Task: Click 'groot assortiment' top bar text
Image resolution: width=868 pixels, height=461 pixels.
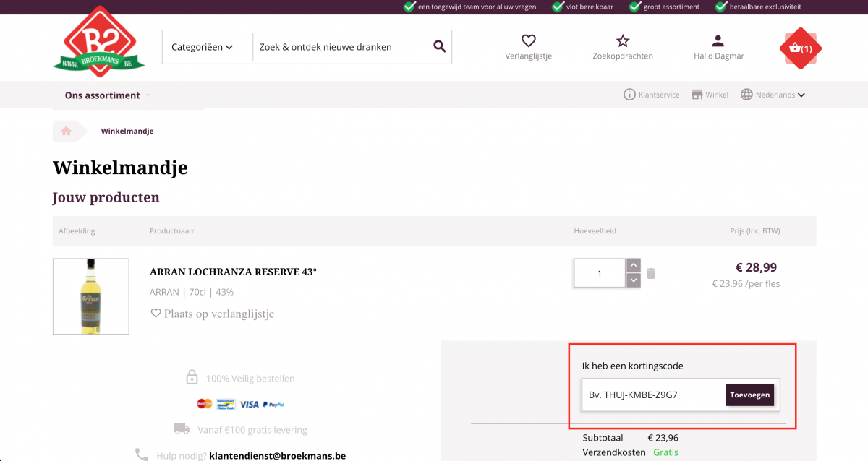Action: coord(672,7)
